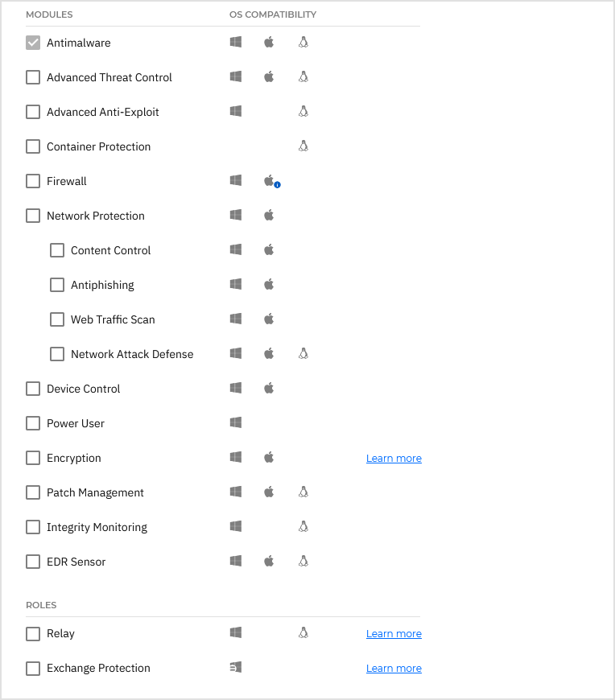This screenshot has width=615, height=700.
Task: Enable the Network Protection module
Action: (33, 216)
